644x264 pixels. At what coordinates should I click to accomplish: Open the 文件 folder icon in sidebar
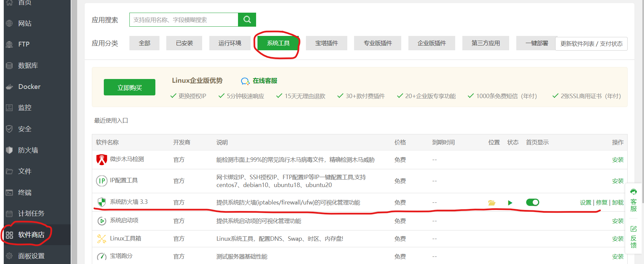point(9,171)
